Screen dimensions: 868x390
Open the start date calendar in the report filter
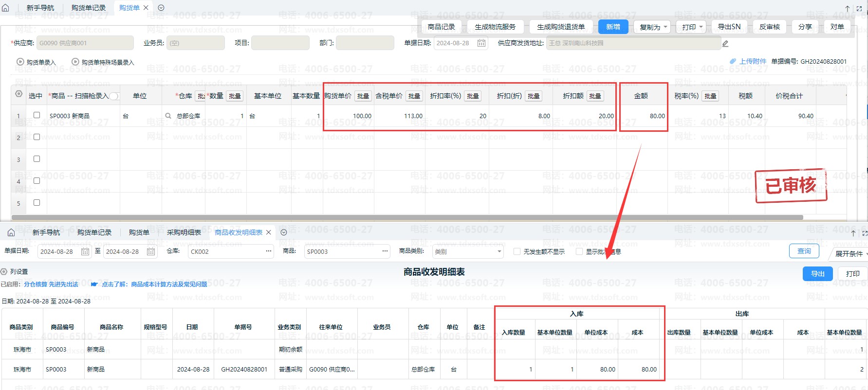pos(85,251)
